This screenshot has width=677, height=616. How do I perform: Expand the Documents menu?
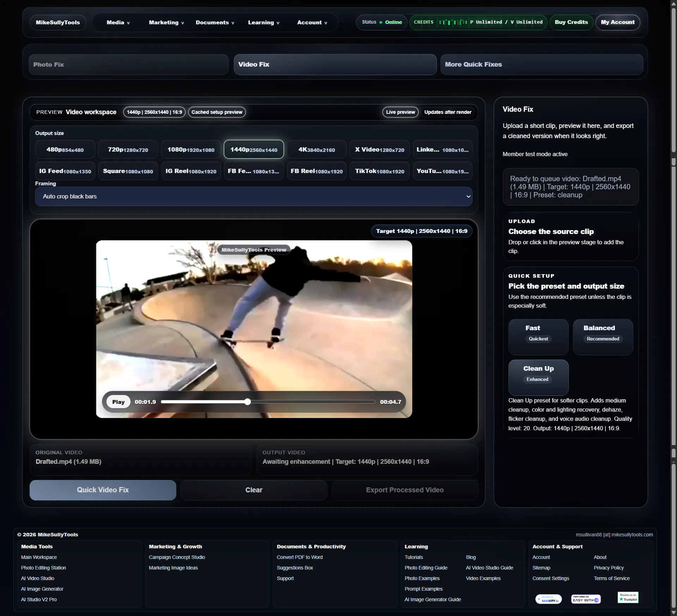point(215,23)
